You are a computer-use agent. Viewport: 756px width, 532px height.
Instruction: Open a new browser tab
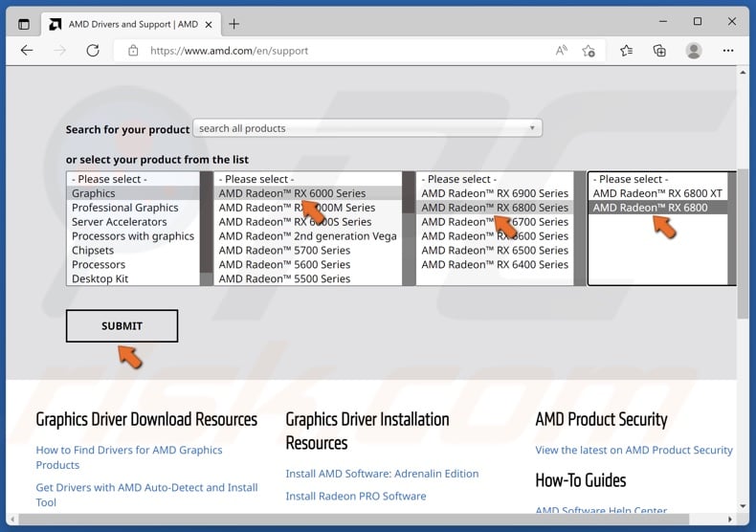233,24
